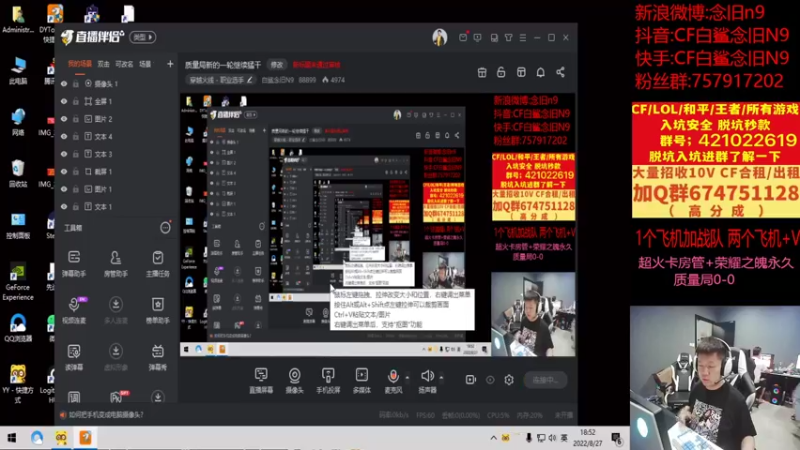Image resolution: width=800 pixels, height=450 pixels.
Task: Open the GeForce Experience desktop icon
Action: (18, 281)
